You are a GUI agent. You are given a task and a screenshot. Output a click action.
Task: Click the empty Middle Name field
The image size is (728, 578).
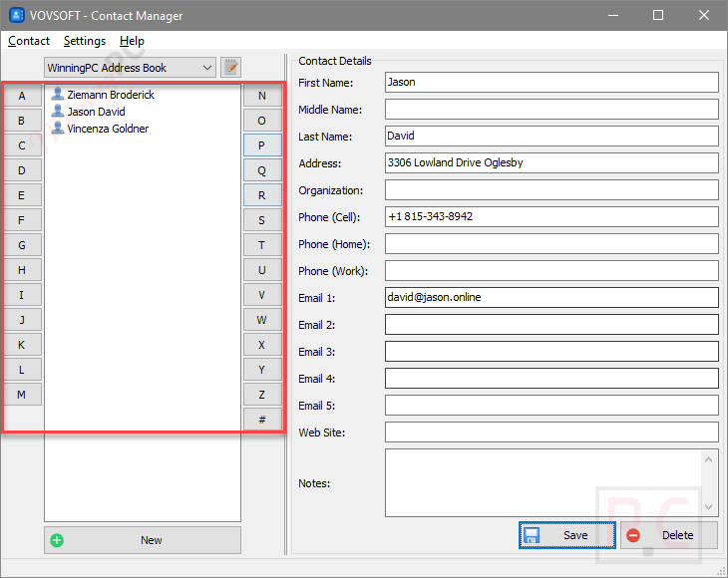551,110
